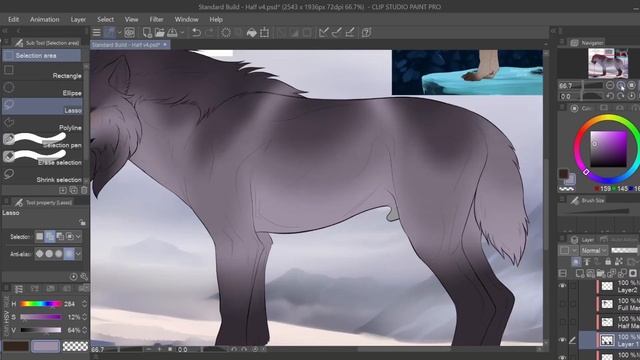The width and height of the screenshot is (640, 360).
Task: Adjust the Hue slider
Action: point(40,304)
